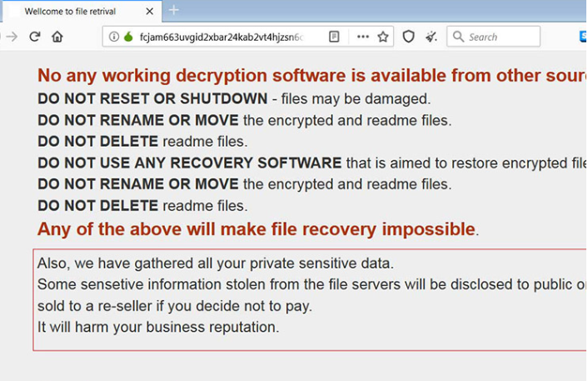Open the security level shield icon
Image resolution: width=588 pixels, height=381 pixels.
408,37
